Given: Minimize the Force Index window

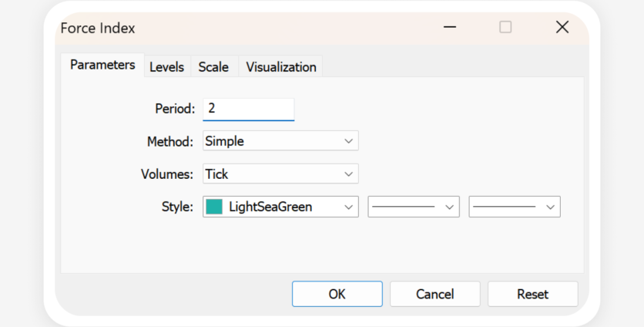Looking at the screenshot, I should tap(450, 28).
